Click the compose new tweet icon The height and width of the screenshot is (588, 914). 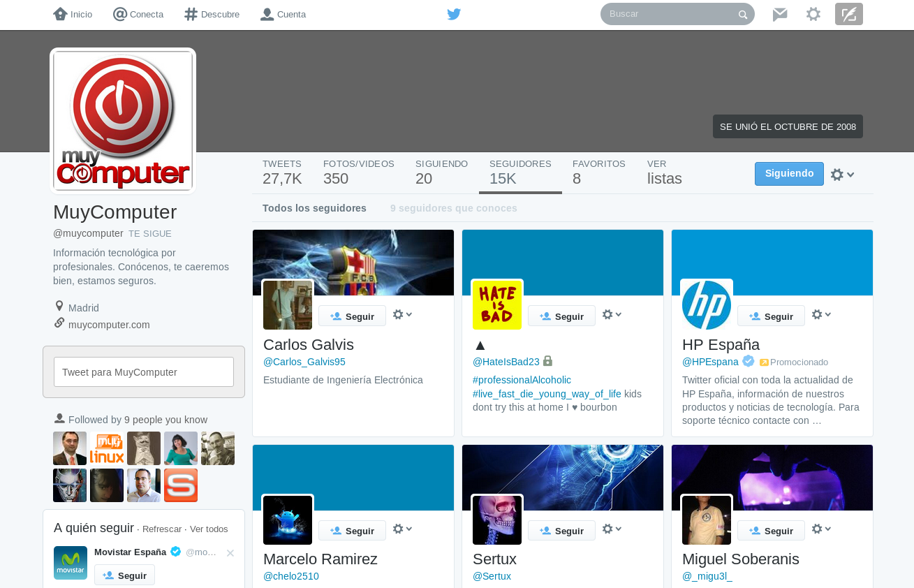point(848,14)
